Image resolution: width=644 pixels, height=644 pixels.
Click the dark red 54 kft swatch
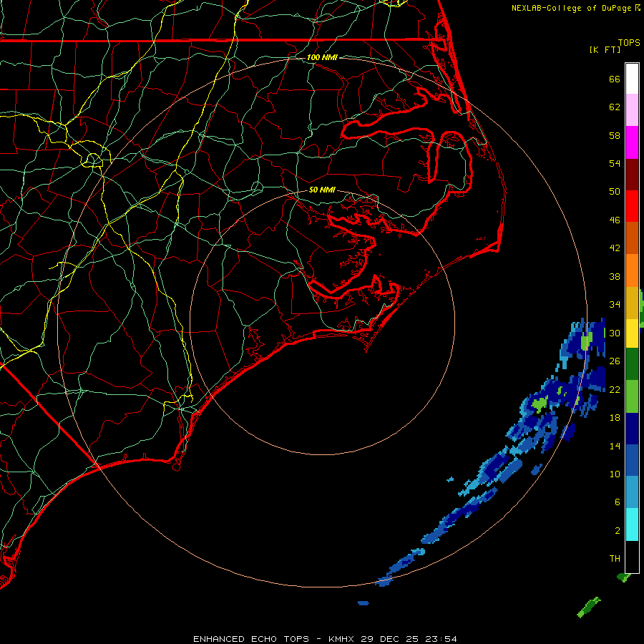632,175
